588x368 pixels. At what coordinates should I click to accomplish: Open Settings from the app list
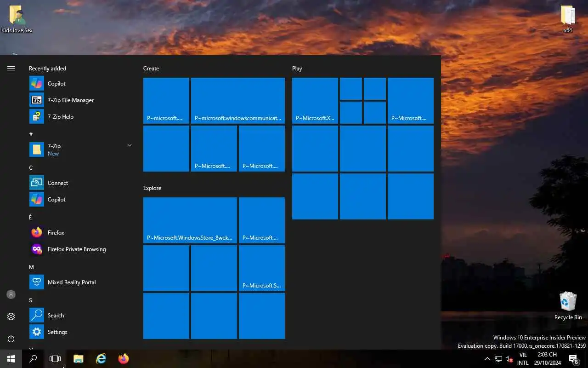(80, 332)
